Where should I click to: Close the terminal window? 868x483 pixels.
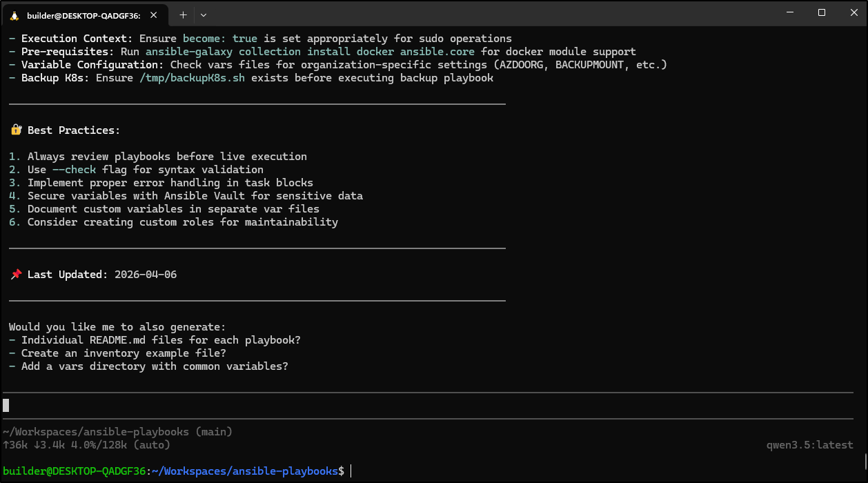[x=853, y=12]
